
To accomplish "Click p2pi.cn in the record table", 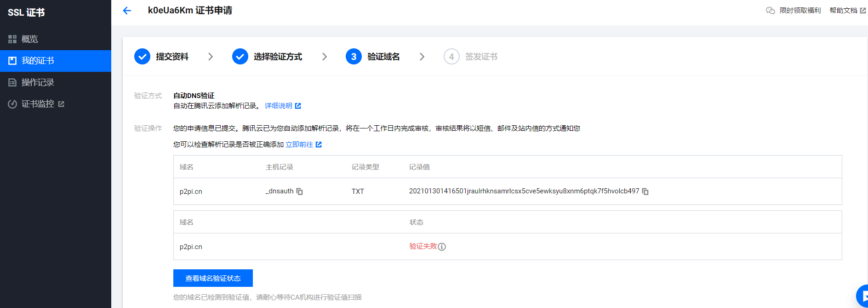I will [x=191, y=192].
